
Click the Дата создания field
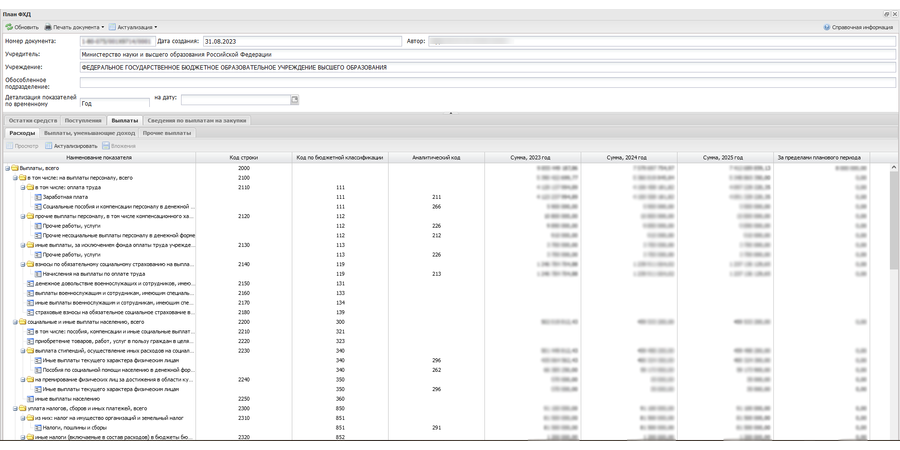[302, 41]
